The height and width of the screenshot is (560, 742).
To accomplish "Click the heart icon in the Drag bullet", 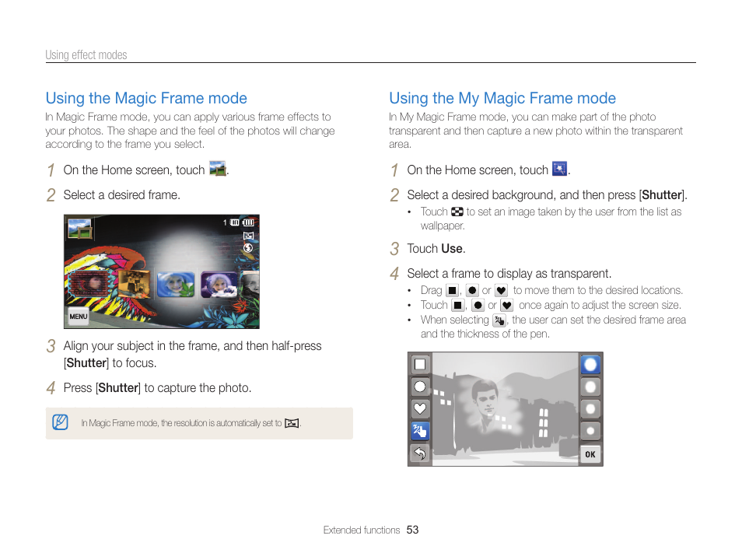I will (x=501, y=290).
